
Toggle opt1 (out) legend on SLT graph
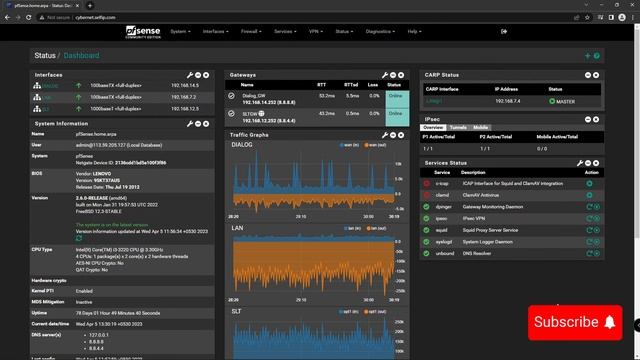[375, 312]
